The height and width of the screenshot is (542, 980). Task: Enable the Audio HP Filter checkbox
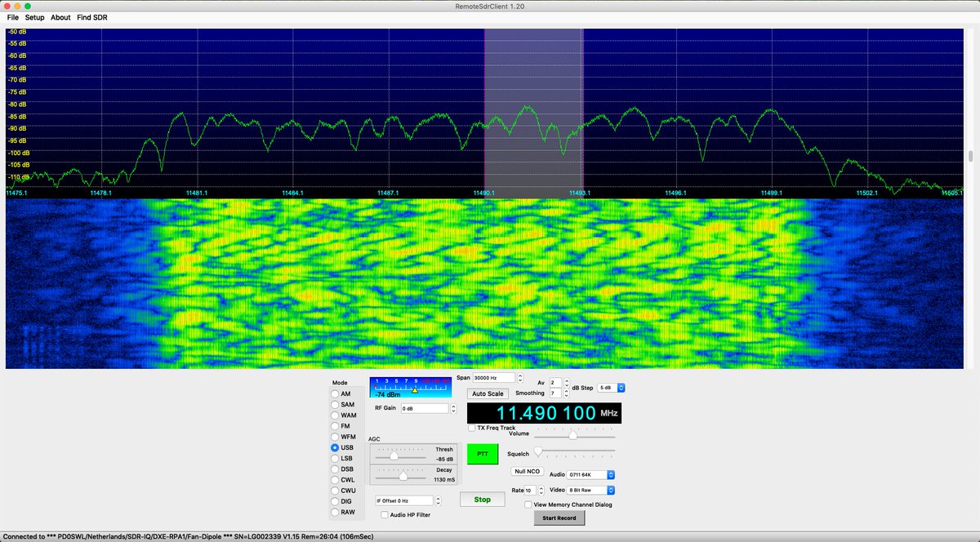tap(385, 515)
